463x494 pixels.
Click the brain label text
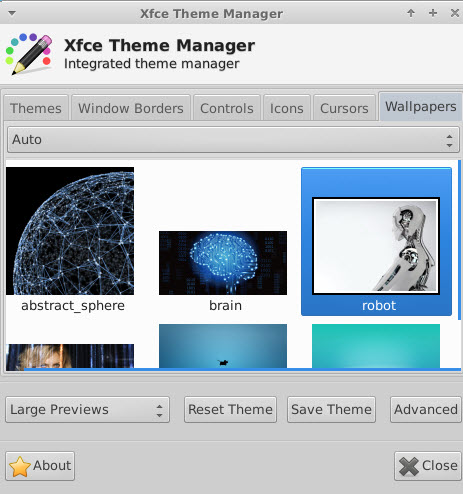coord(225,306)
